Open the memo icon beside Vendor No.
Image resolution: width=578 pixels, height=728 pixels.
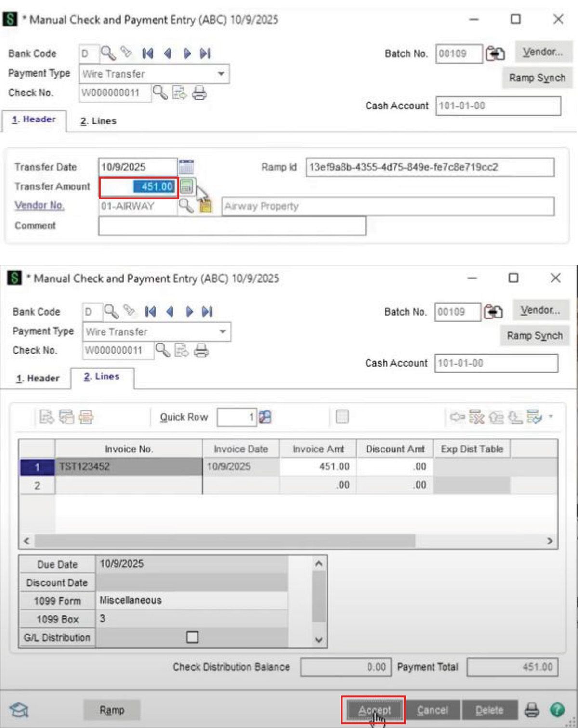(204, 206)
